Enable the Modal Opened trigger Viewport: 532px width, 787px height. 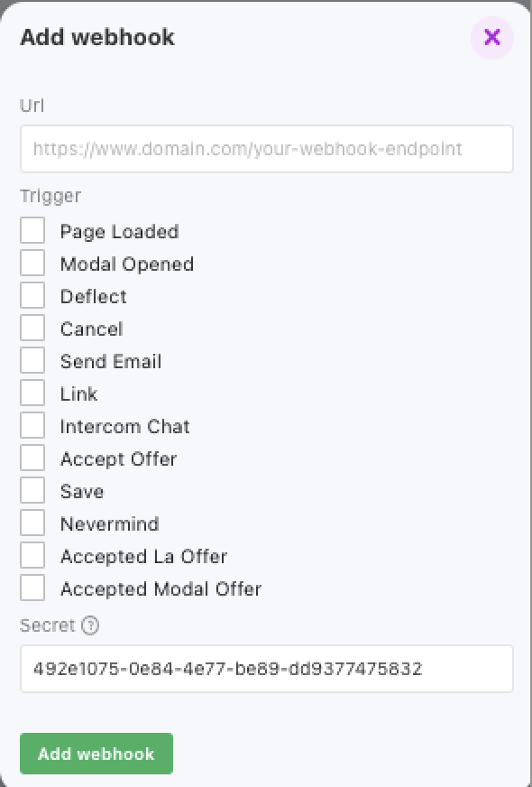tap(32, 264)
